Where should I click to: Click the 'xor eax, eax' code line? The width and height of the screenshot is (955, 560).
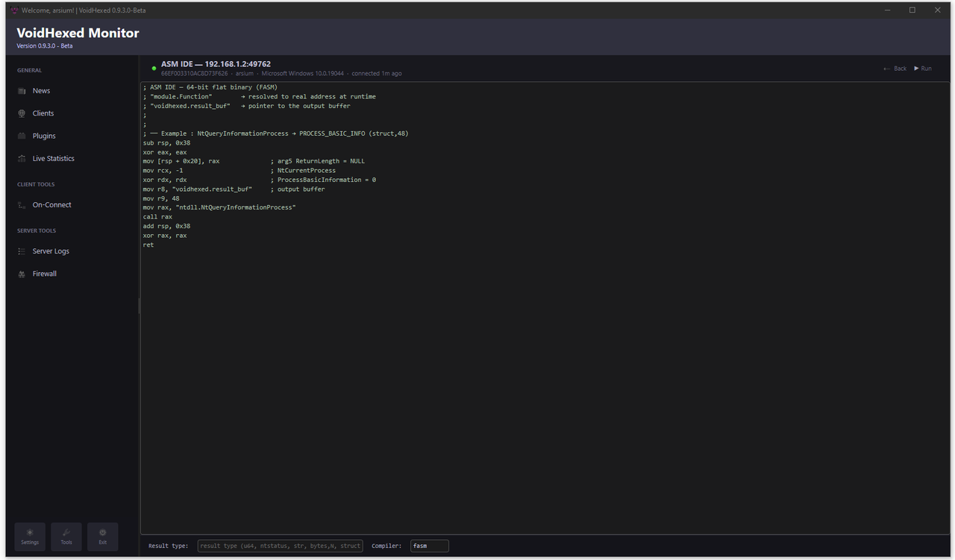(165, 152)
